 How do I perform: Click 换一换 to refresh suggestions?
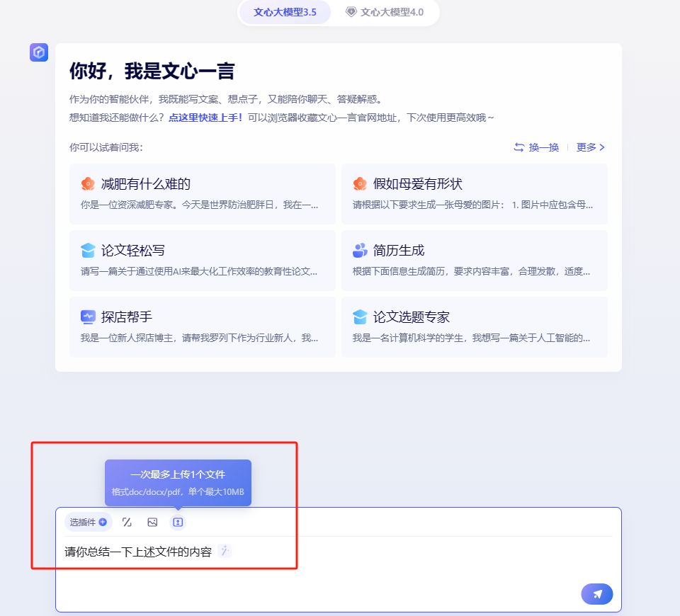point(536,147)
